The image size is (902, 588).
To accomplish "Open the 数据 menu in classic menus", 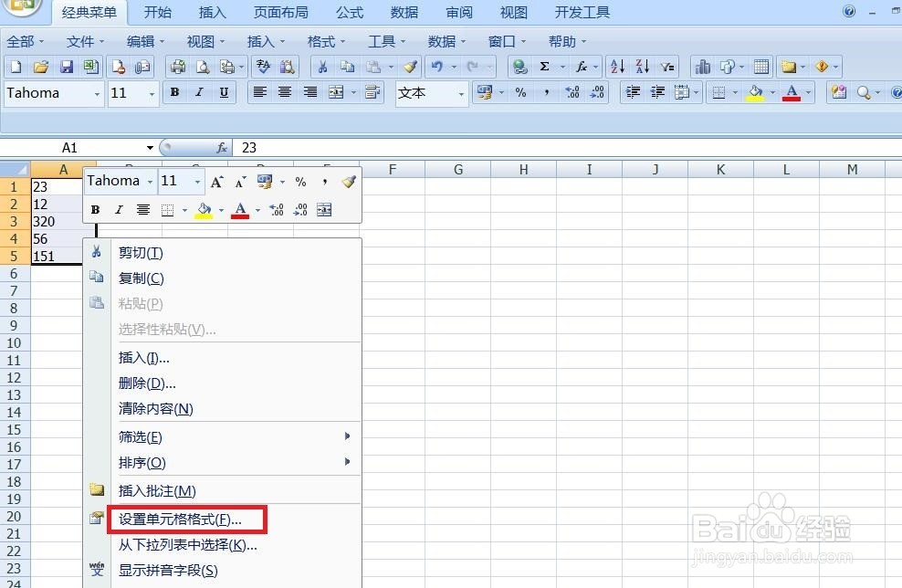I will 440,40.
